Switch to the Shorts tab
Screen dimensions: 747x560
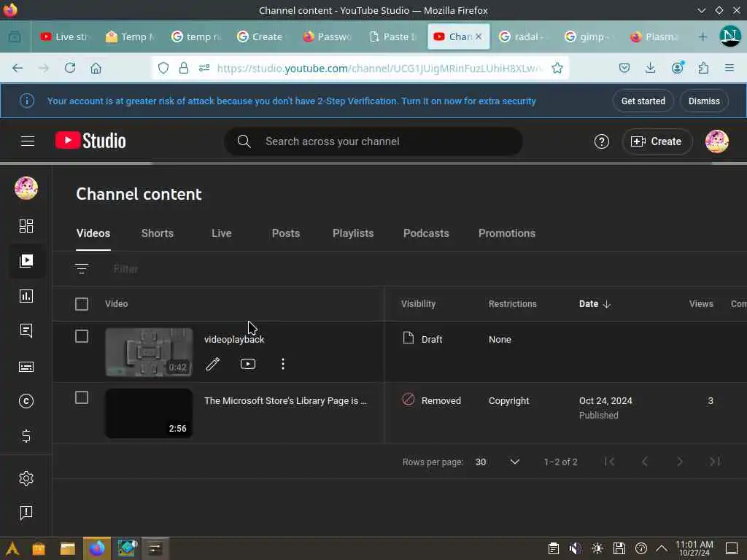pos(158,233)
